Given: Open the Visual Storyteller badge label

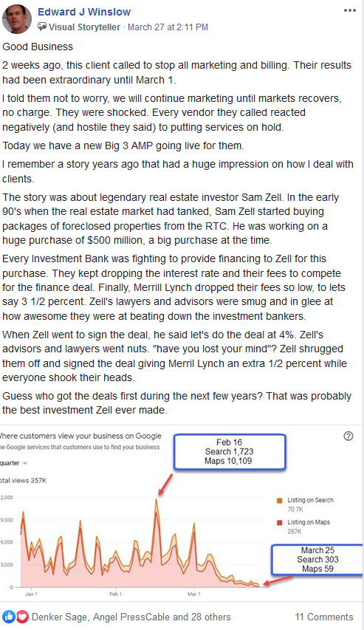Looking at the screenshot, I should point(84,27).
